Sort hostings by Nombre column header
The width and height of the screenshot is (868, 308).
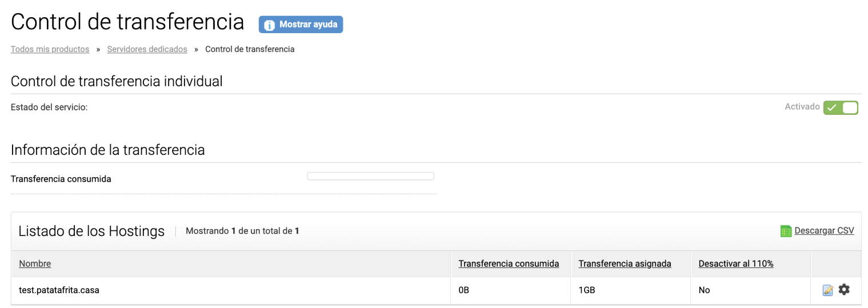click(35, 263)
